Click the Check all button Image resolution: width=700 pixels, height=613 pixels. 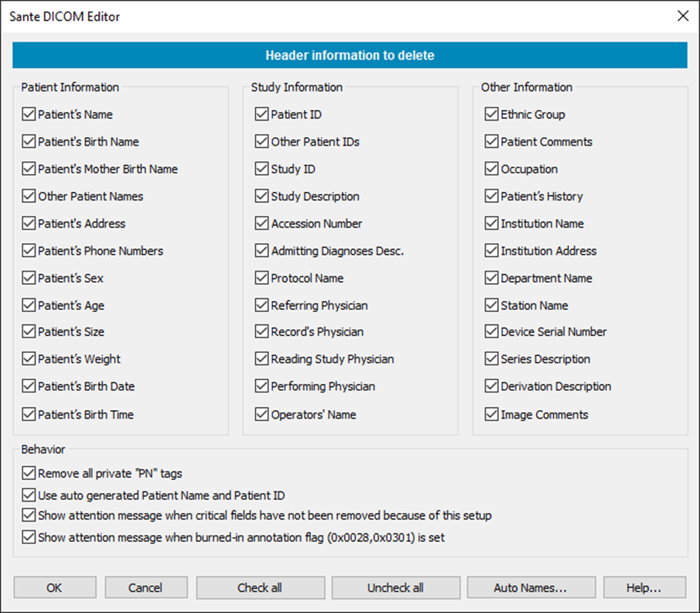click(259, 587)
